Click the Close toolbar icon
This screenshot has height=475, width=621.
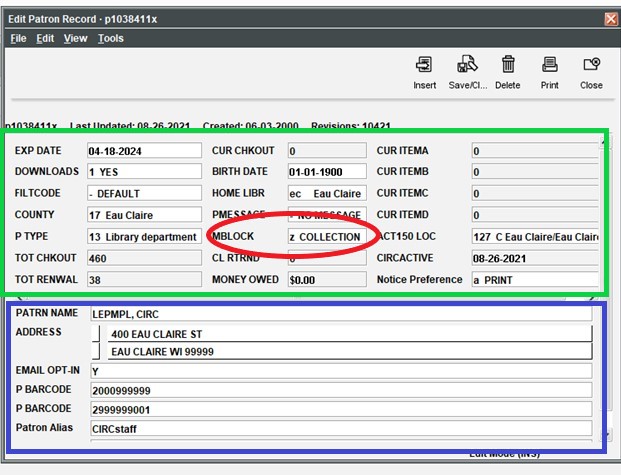click(x=591, y=65)
